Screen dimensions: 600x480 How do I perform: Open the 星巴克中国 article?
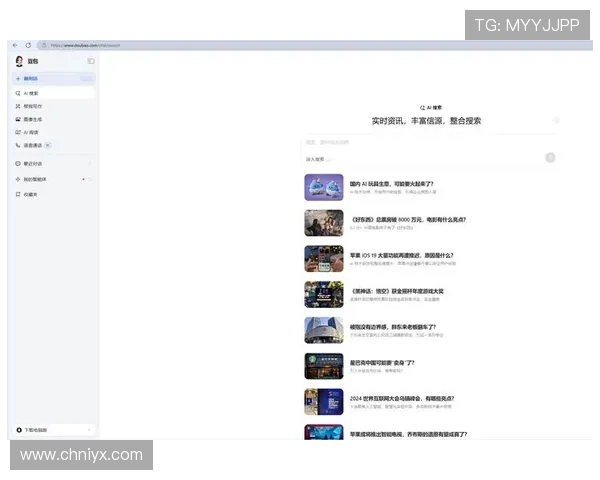coord(382,362)
